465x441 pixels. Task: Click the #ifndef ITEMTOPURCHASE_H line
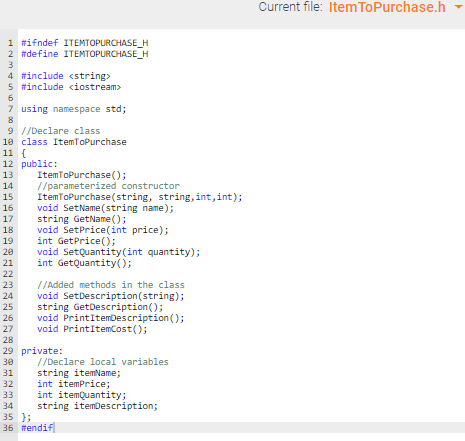85,43
